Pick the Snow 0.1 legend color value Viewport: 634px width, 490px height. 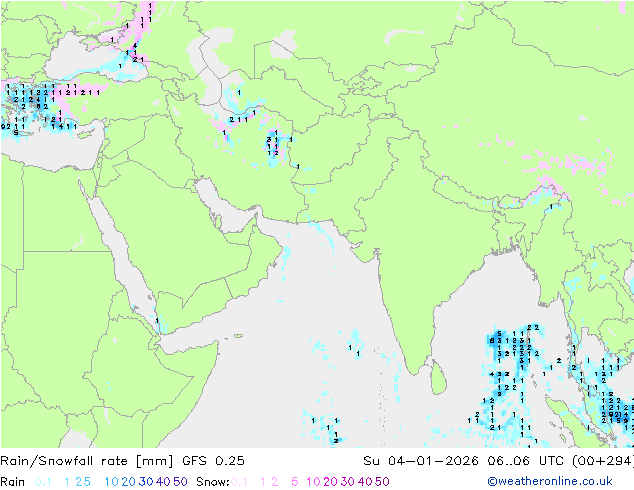click(239, 482)
